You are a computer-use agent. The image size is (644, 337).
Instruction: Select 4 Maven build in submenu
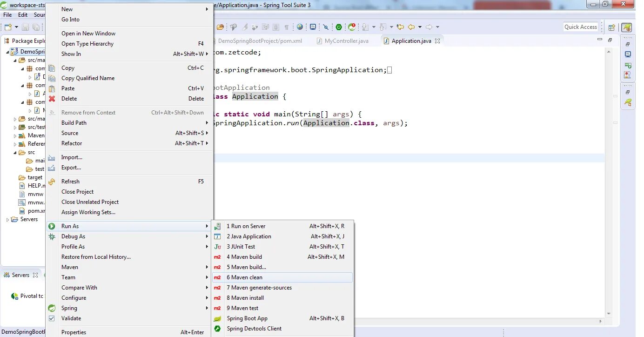click(282, 257)
